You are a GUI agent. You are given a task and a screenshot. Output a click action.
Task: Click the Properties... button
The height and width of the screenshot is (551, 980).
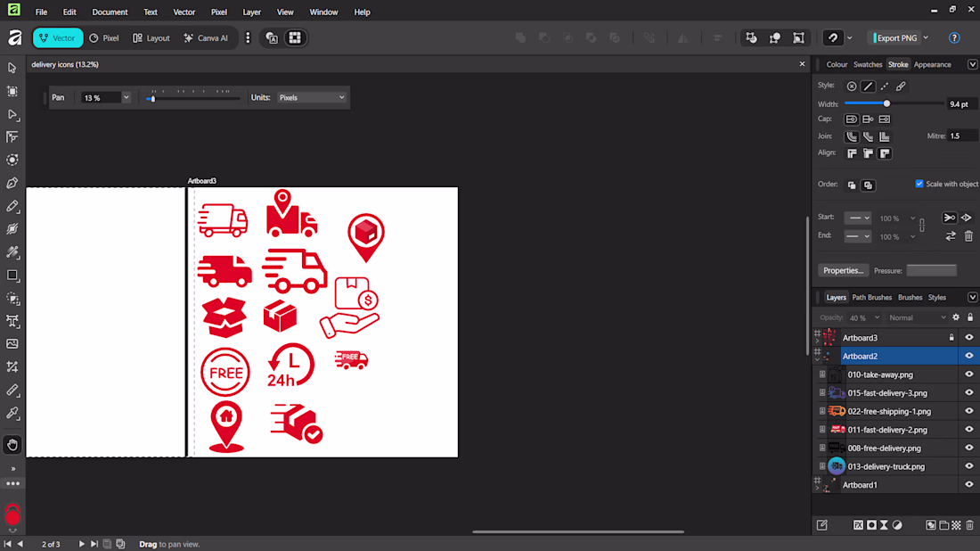843,271
